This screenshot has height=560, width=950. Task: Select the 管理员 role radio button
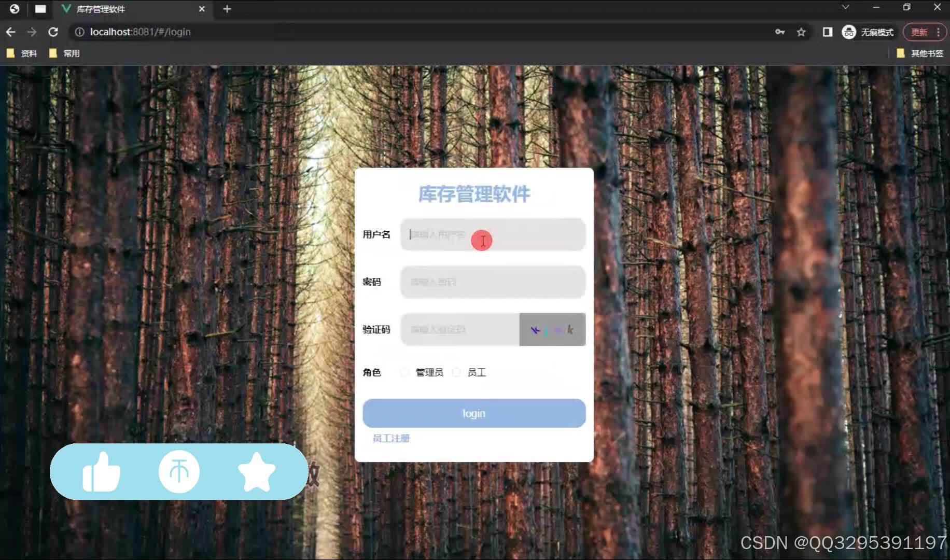coord(405,372)
